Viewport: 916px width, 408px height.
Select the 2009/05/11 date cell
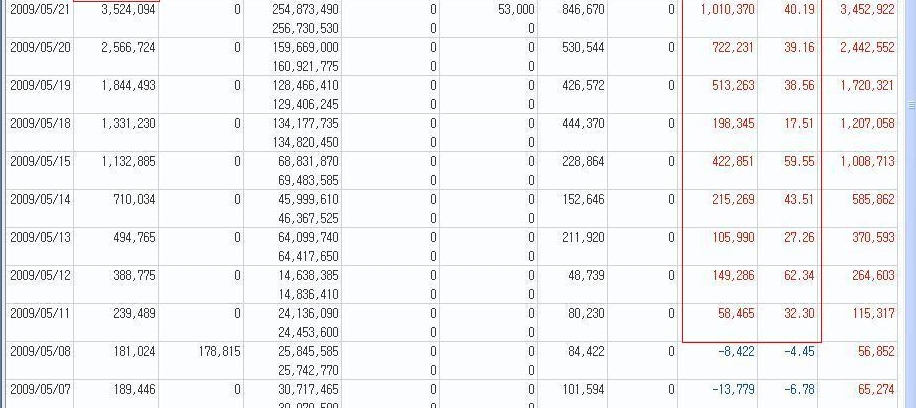[40, 313]
